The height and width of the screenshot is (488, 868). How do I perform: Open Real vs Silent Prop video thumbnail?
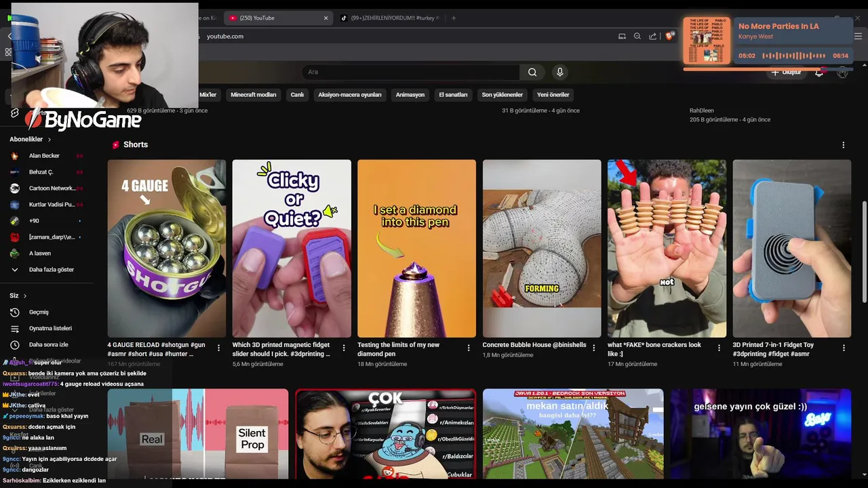197,434
